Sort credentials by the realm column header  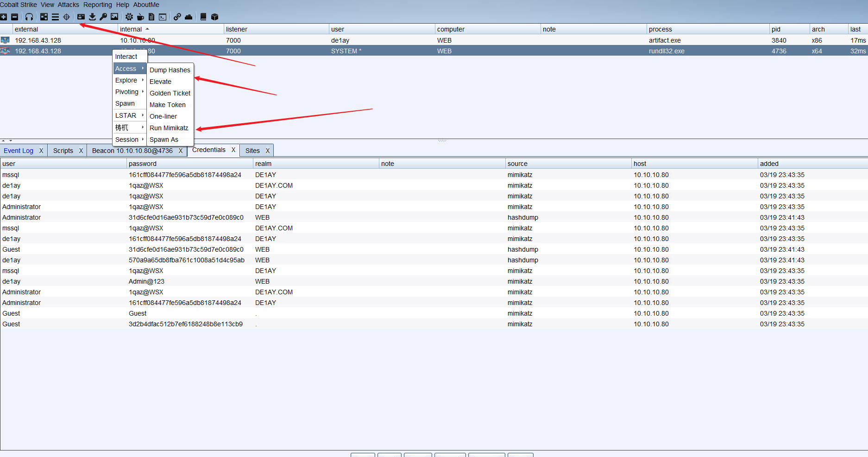coord(316,164)
